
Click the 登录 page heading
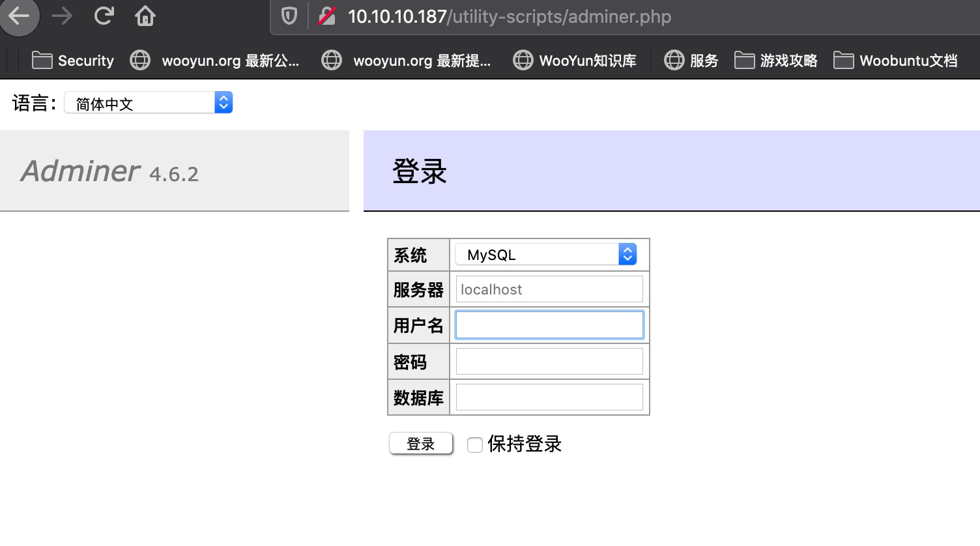click(420, 171)
